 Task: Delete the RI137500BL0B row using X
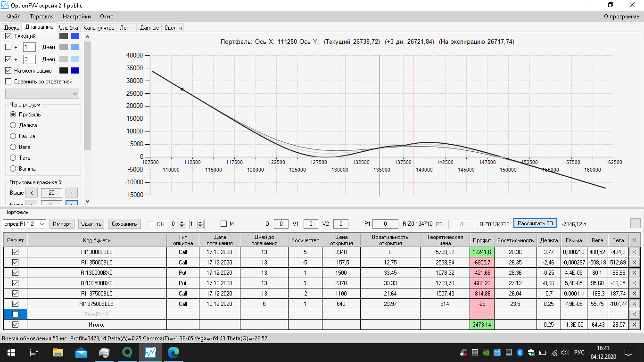pos(634,304)
